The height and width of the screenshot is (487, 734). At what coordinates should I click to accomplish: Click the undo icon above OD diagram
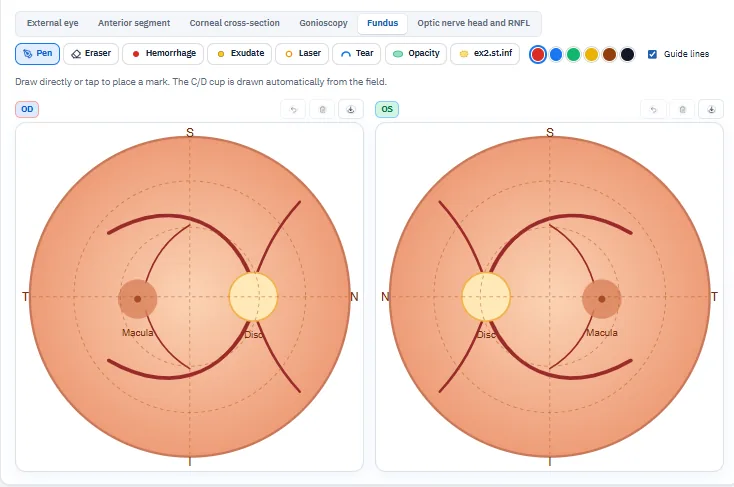click(x=294, y=110)
